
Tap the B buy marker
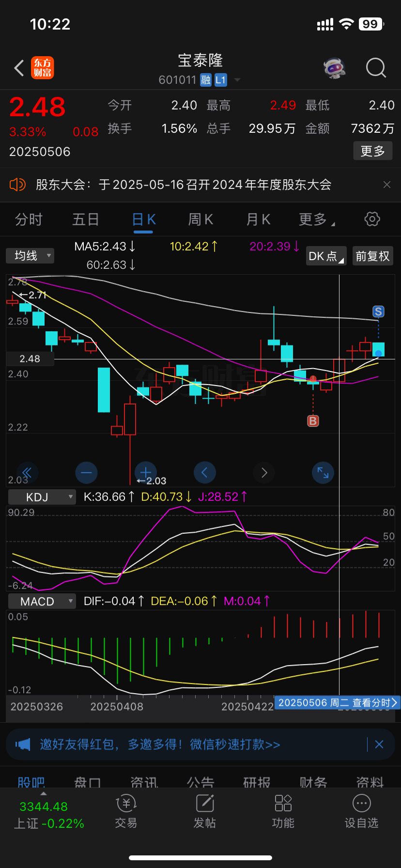(x=313, y=421)
